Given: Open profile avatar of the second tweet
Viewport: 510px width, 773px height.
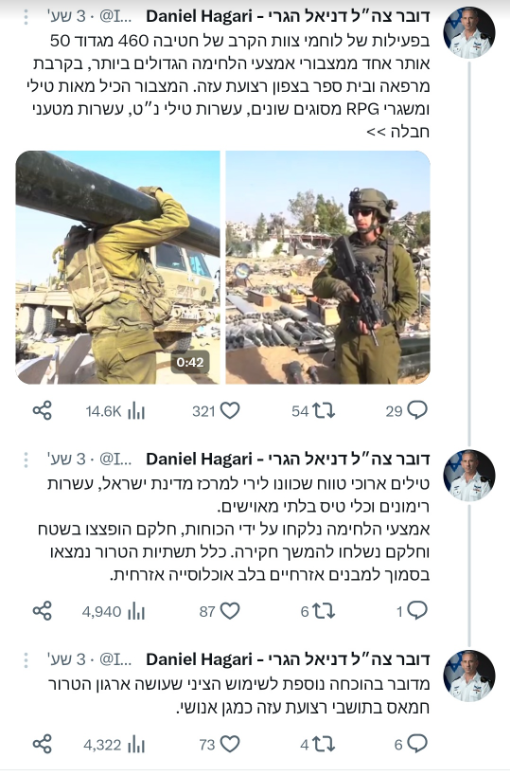Looking at the screenshot, I should pyautogui.click(x=469, y=476).
